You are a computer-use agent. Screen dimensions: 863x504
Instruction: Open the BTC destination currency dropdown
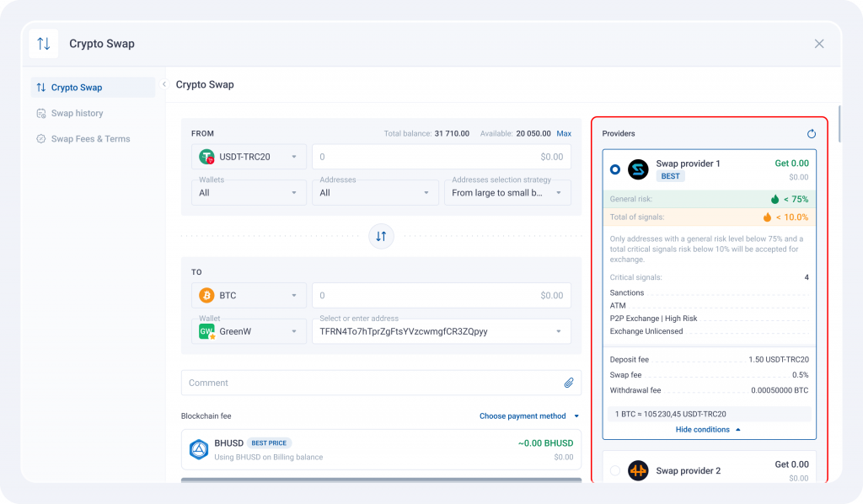[x=249, y=296]
